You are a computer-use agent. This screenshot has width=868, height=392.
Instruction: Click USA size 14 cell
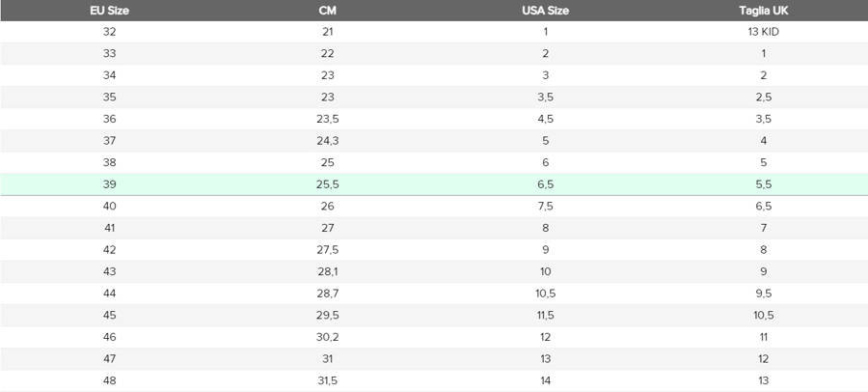pos(545,380)
